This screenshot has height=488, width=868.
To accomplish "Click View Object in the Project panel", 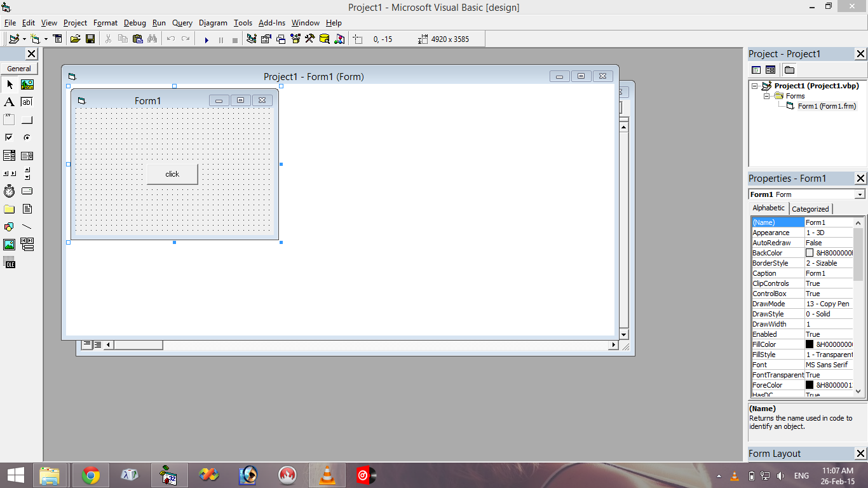I will (x=770, y=70).
